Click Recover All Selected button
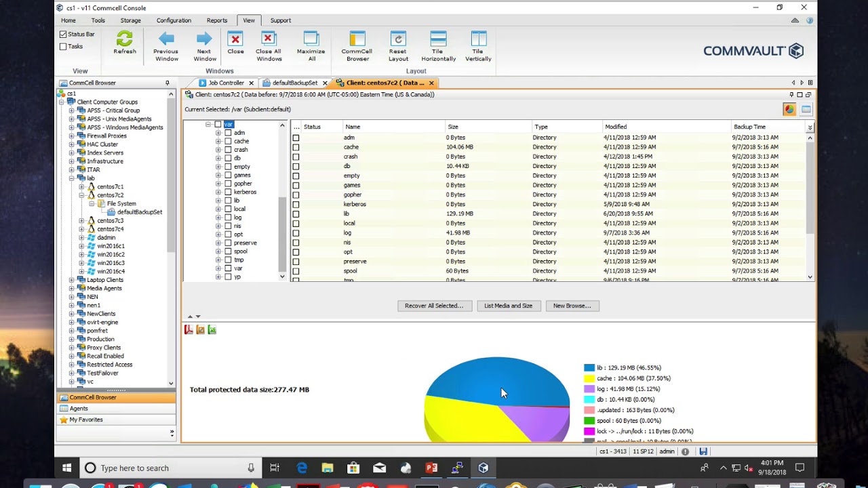 434,306
